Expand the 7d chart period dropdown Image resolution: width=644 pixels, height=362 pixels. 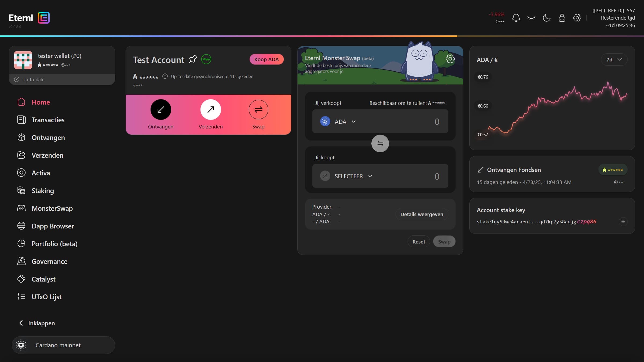pos(614,60)
